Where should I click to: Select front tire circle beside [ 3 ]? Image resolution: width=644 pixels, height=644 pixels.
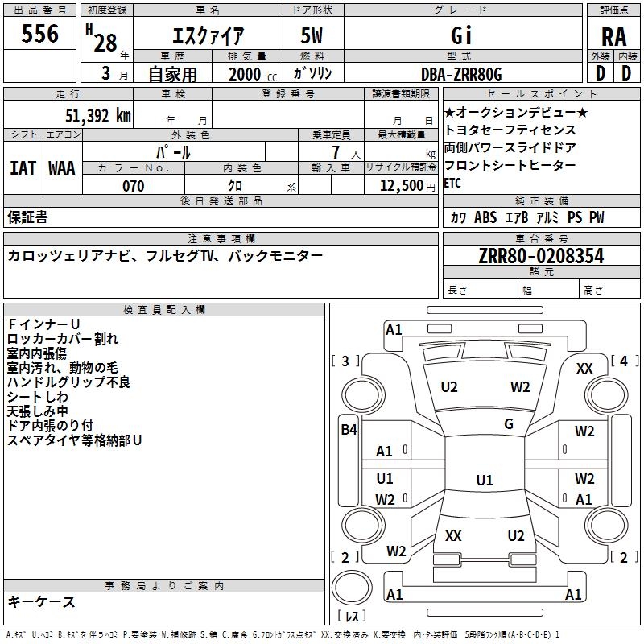click(x=363, y=395)
